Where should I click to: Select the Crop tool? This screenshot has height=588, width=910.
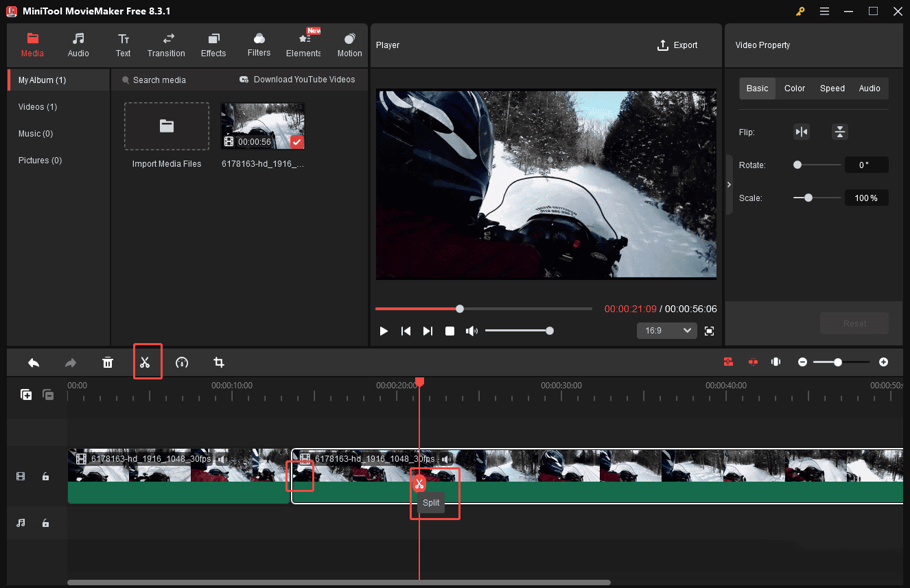click(x=219, y=362)
